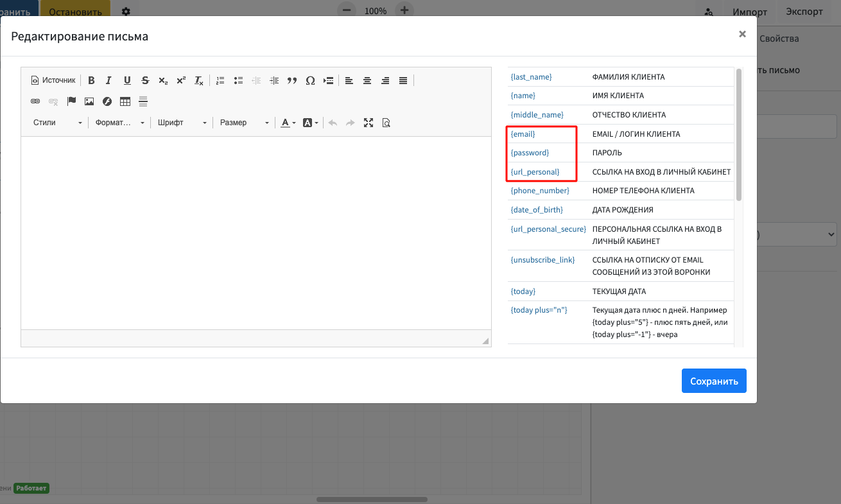Toggle strikethrough formatting
This screenshot has width=841, height=504.
pos(145,80)
